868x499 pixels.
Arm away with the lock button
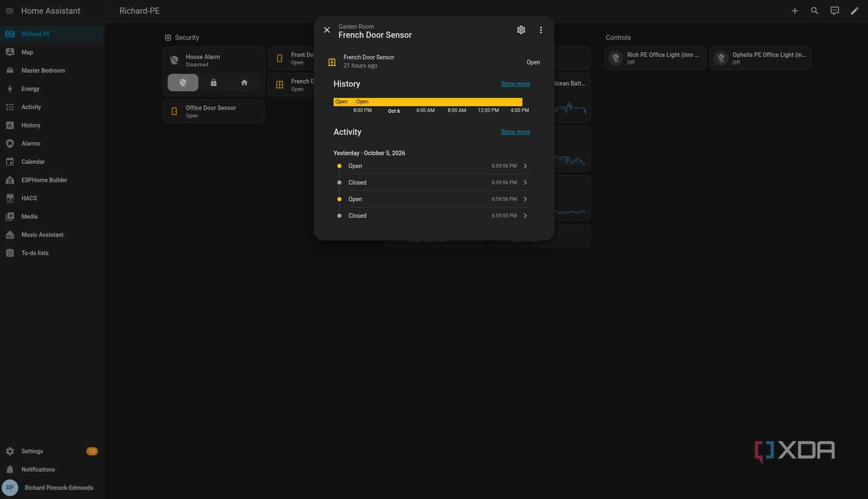(x=214, y=83)
